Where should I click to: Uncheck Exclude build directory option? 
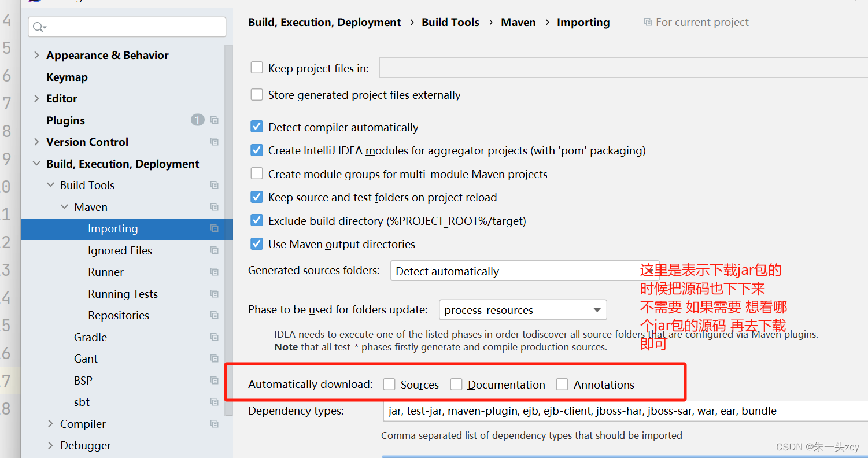click(x=257, y=220)
